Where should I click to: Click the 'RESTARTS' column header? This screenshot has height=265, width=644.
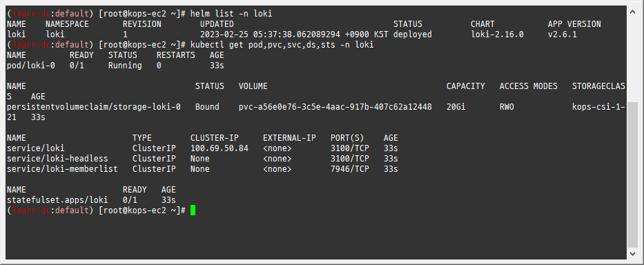176,55
